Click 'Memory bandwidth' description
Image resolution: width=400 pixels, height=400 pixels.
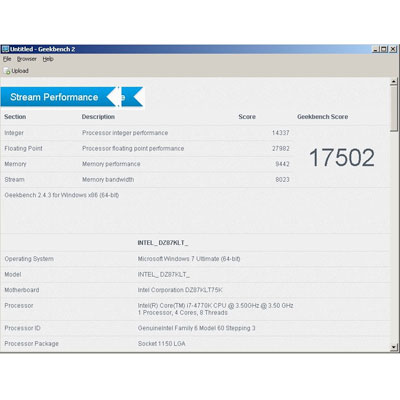108,179
